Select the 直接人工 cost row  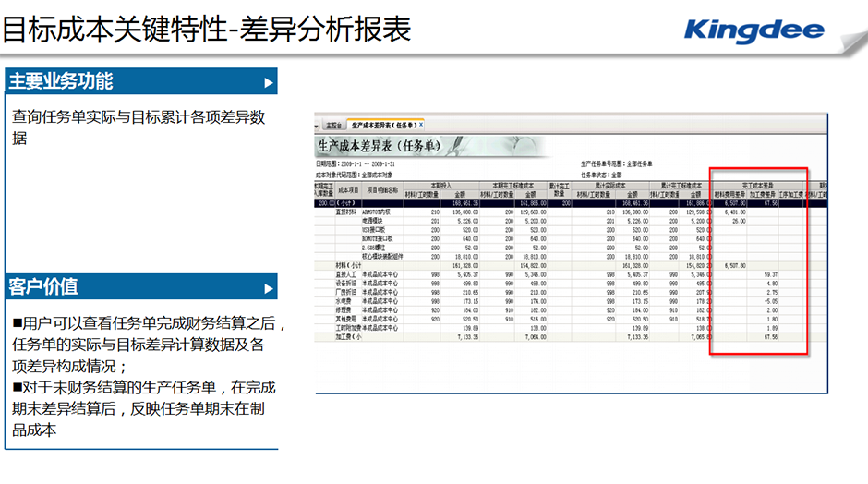pyautogui.click(x=347, y=275)
